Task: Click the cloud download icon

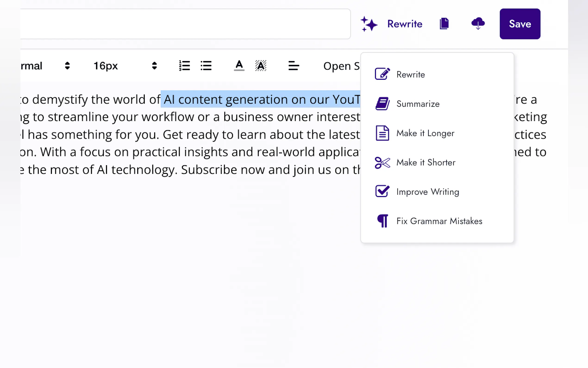Action: pos(478,24)
